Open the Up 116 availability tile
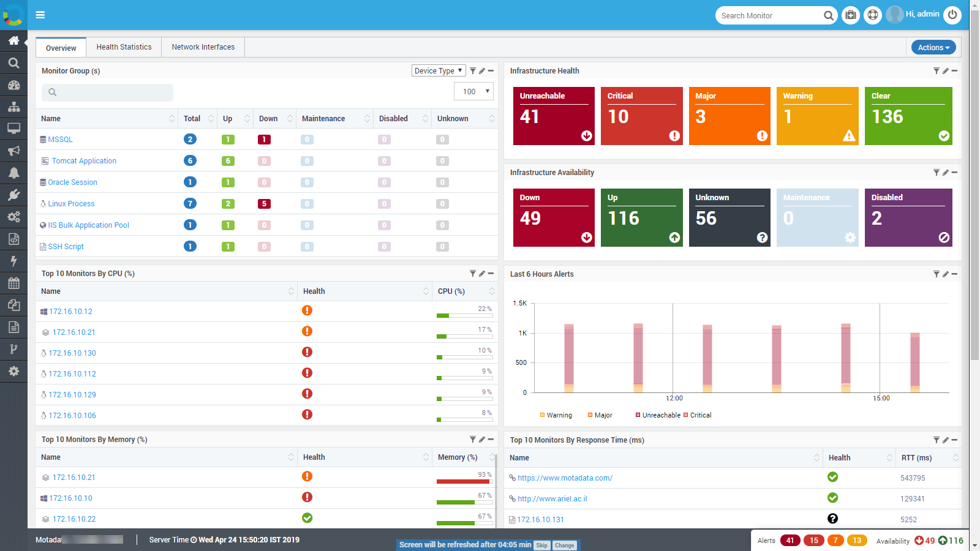This screenshot has height=551, width=980. [x=642, y=218]
